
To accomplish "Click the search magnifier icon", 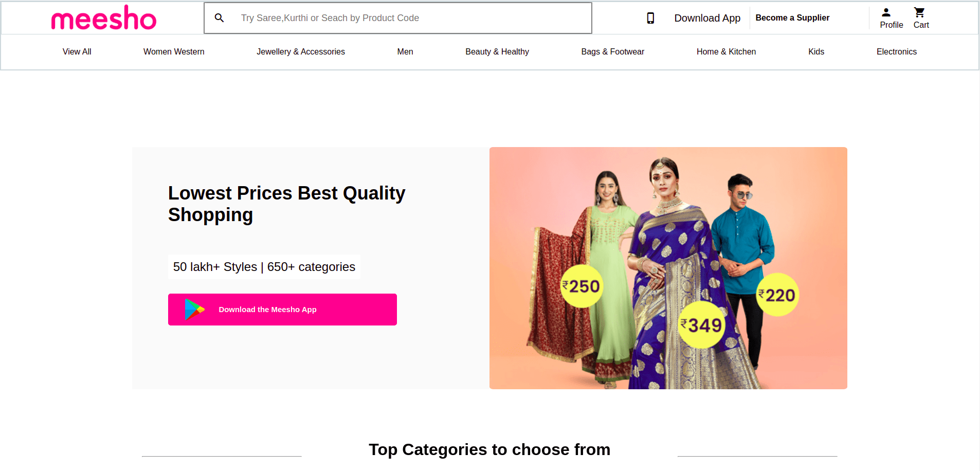I will [219, 17].
